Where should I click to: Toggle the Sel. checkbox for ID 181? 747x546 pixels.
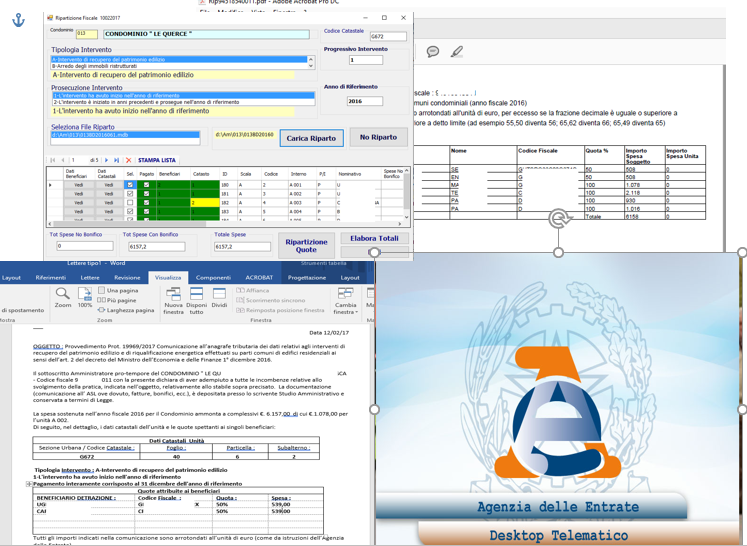pos(130,193)
